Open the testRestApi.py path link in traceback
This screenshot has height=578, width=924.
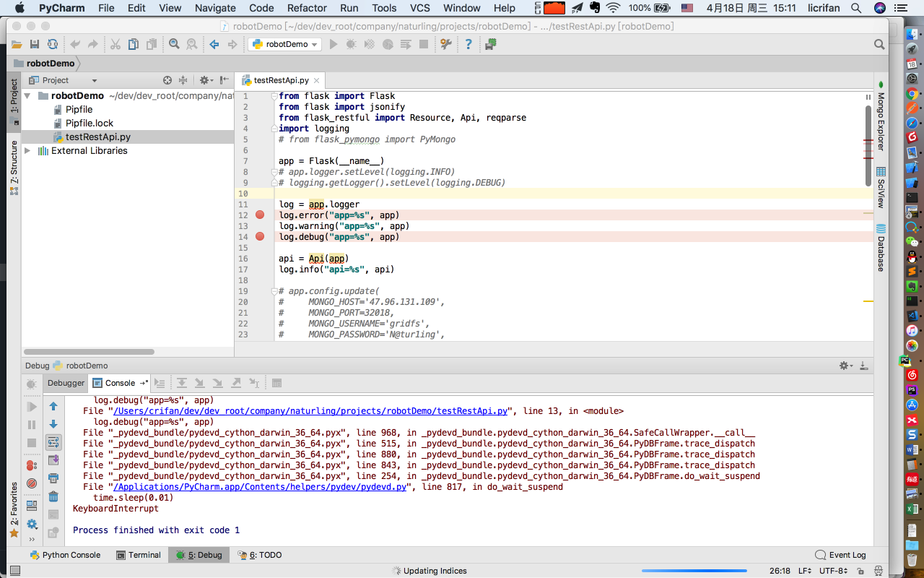(310, 411)
